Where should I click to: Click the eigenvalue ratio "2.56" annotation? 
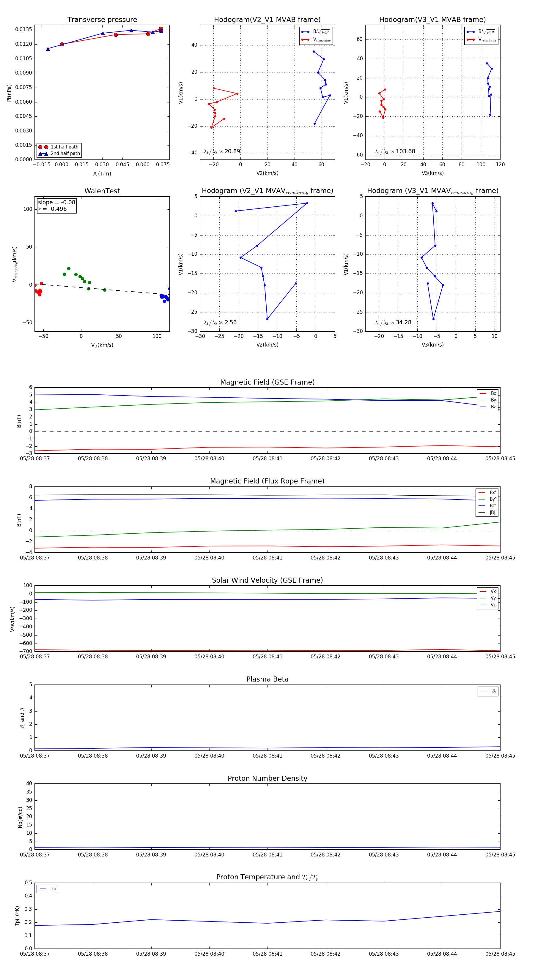(220, 323)
